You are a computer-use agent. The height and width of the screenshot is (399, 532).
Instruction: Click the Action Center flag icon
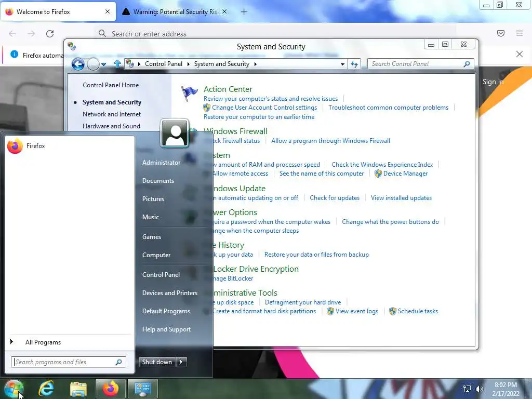pos(189,94)
